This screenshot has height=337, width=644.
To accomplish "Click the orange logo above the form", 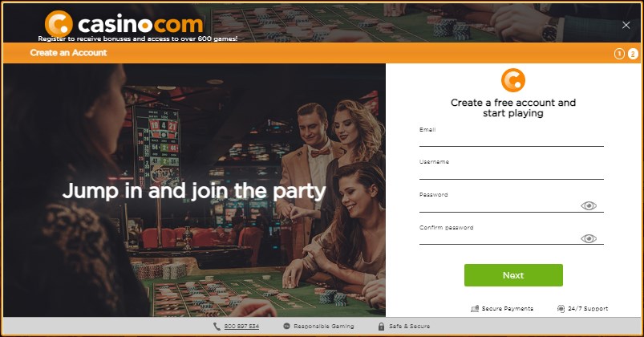I will pos(513,80).
